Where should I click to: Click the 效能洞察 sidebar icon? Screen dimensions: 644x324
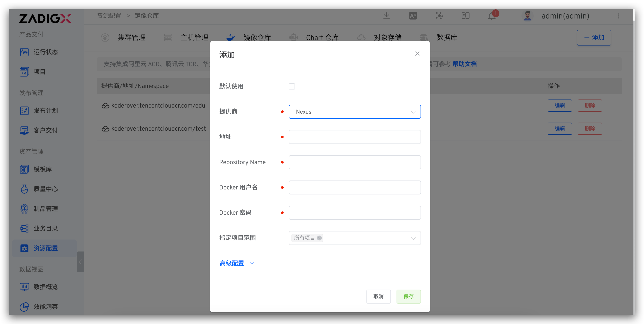coord(24,307)
